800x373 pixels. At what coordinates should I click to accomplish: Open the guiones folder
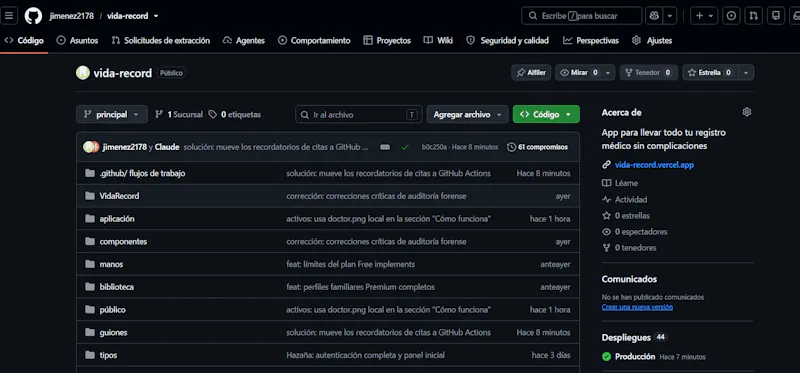click(x=114, y=333)
